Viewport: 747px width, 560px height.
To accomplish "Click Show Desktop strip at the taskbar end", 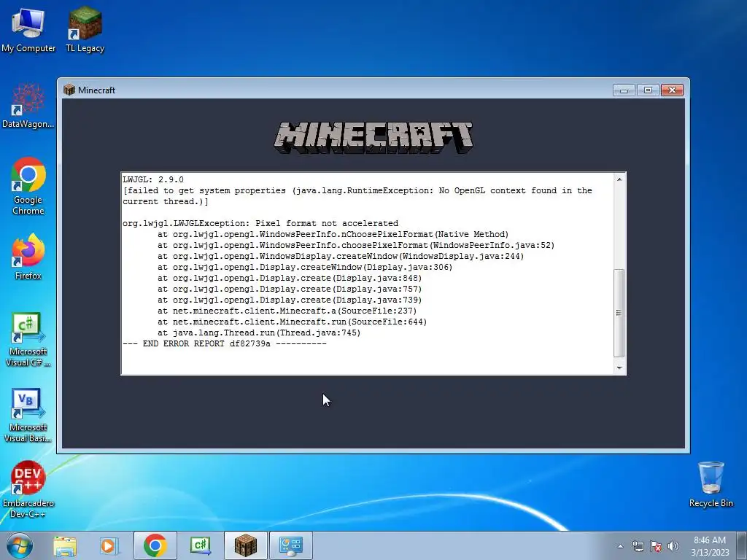I will pyautogui.click(x=742, y=546).
